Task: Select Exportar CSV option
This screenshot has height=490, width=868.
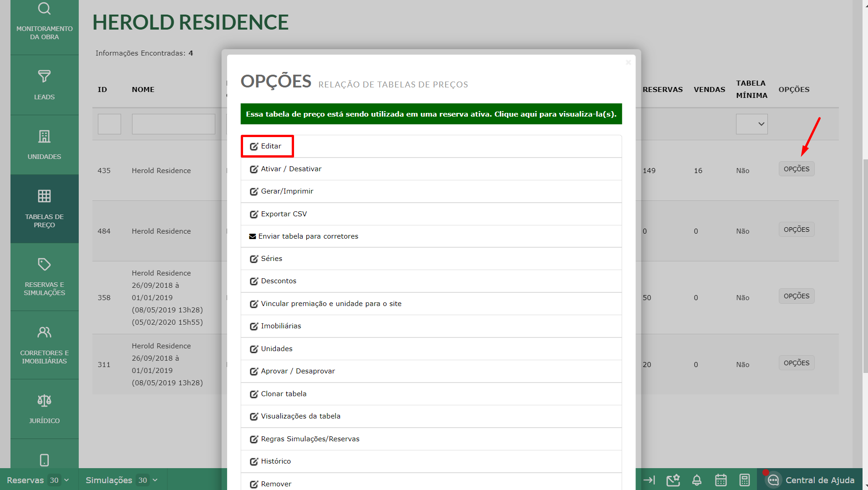Action: click(431, 214)
